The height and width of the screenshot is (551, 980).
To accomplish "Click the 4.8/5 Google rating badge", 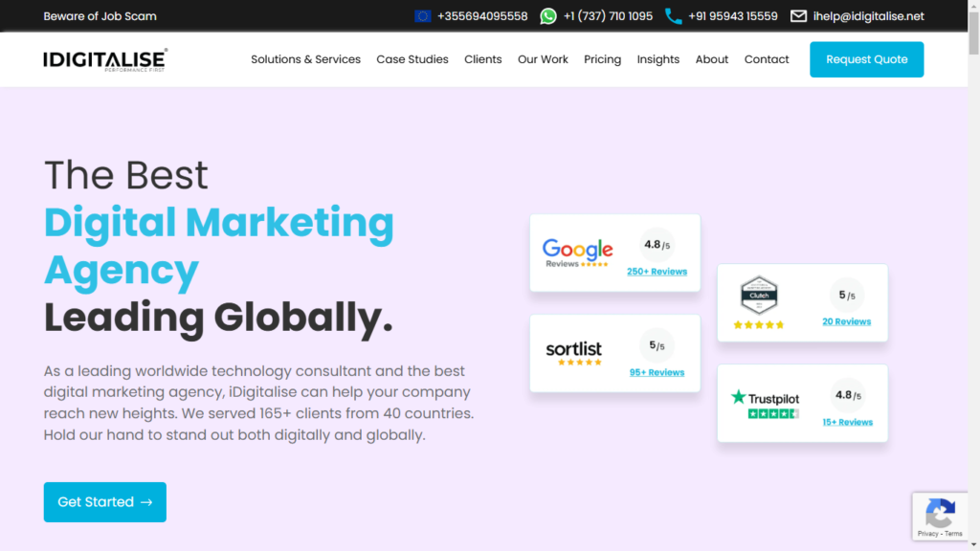I will 657,245.
